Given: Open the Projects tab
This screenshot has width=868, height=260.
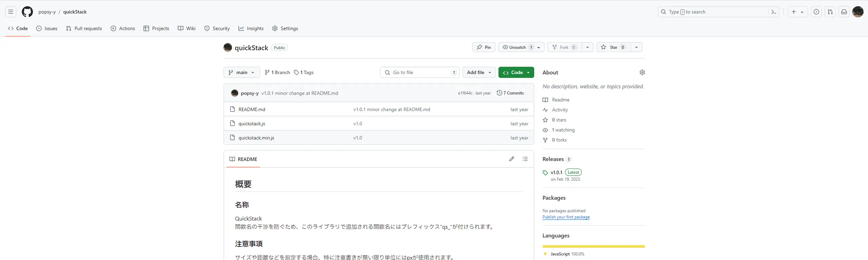Looking at the screenshot, I should pos(156,28).
